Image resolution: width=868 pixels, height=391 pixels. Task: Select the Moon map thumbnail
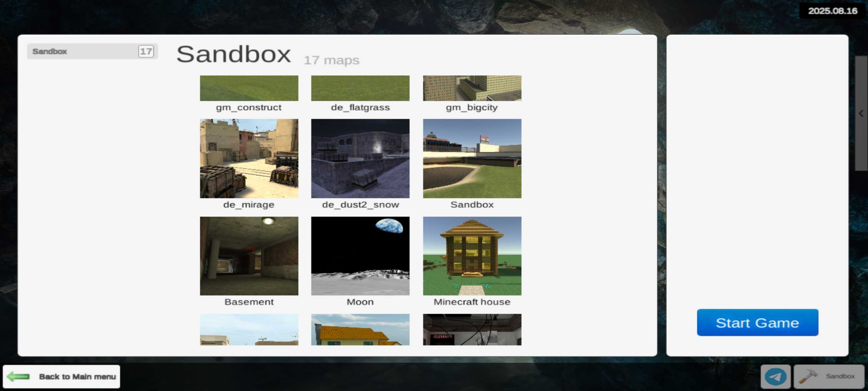(360, 256)
